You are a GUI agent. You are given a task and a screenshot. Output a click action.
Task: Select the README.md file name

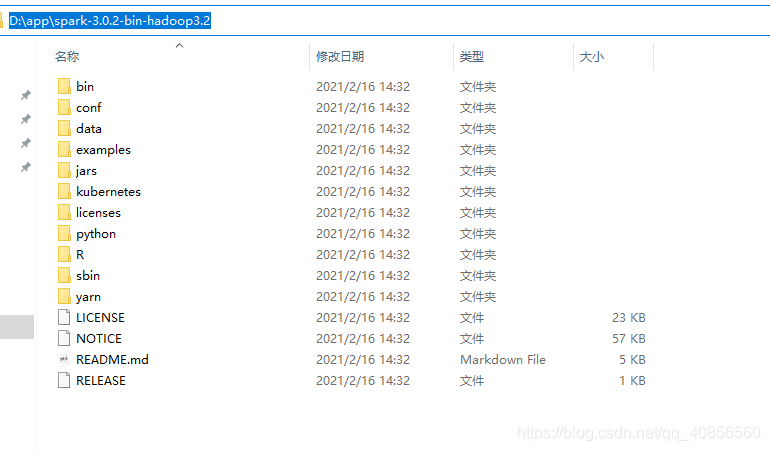point(112,360)
